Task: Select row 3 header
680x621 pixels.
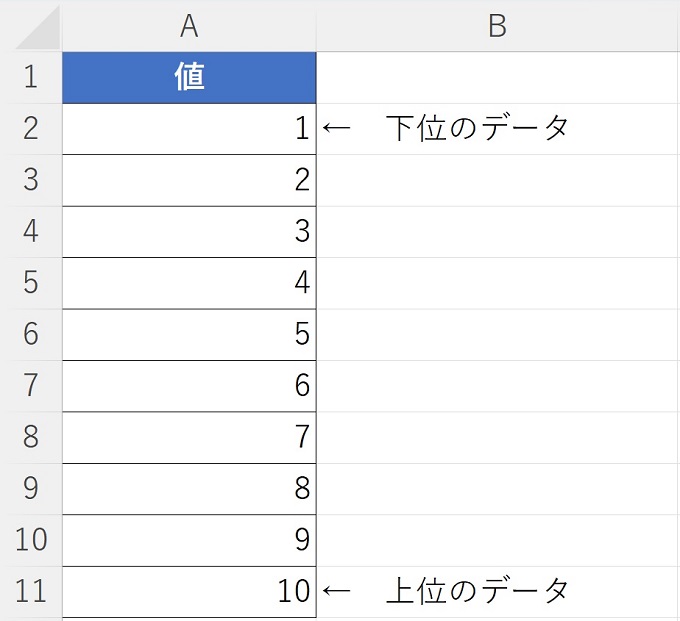Action: (30, 181)
